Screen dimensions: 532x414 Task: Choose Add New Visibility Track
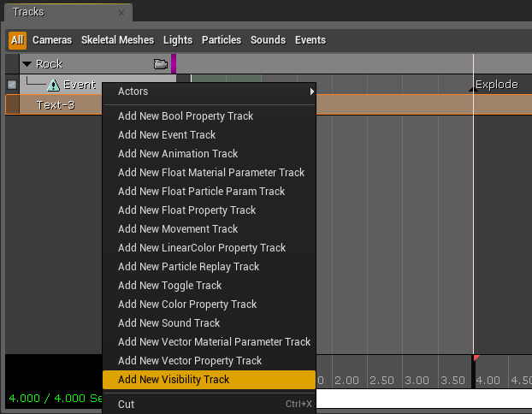[210, 380]
